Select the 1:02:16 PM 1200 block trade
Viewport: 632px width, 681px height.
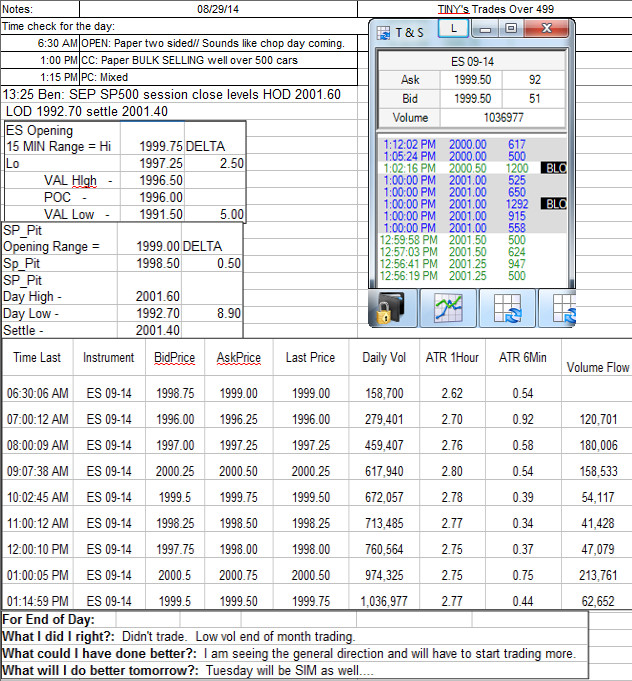click(473, 168)
